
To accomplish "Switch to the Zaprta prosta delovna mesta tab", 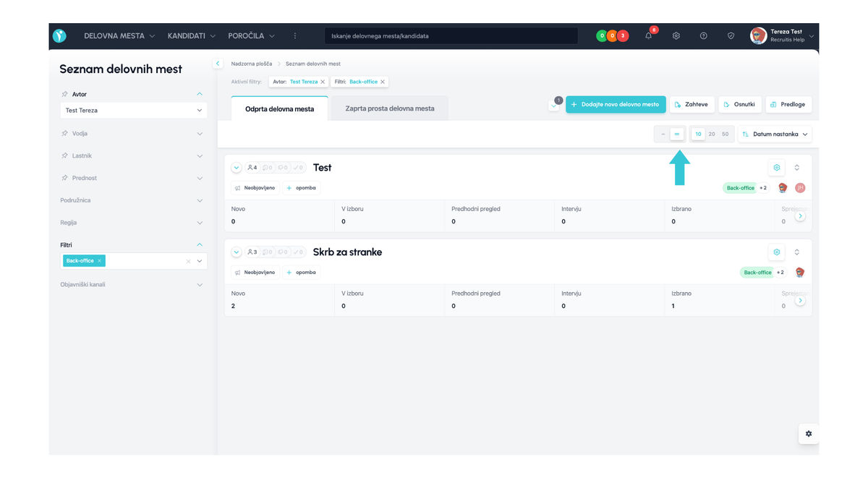I will (390, 108).
